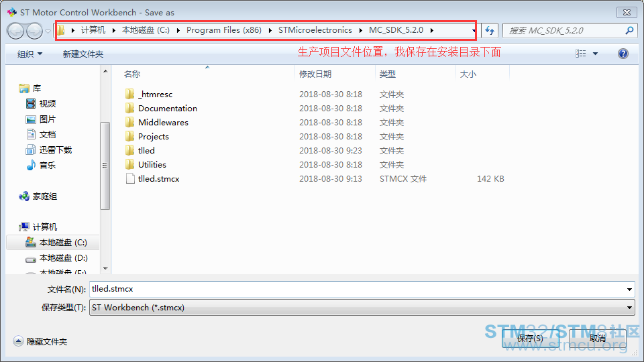Sort by 修改日期 column header
This screenshot has height=362, width=644.
coord(315,74)
